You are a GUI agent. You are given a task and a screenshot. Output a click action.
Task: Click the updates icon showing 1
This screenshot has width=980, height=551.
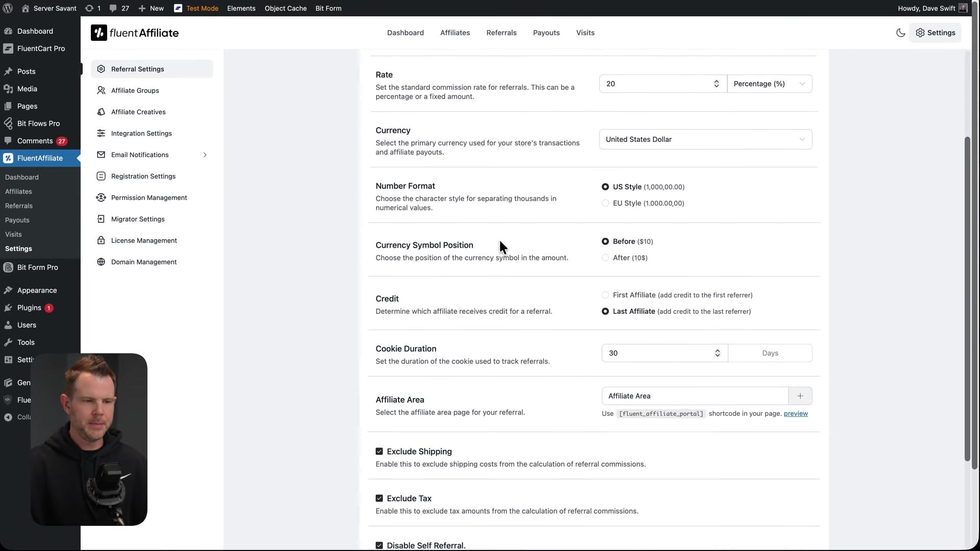93,8
